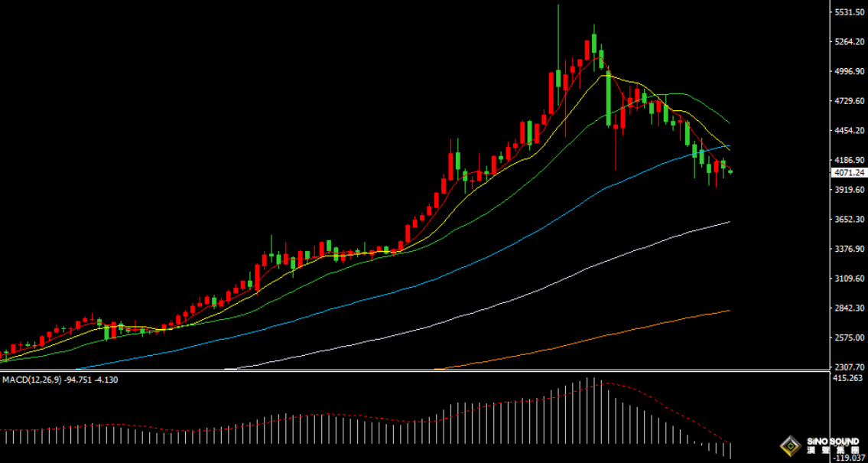Click the 5531.50 price axis label
This screenshot has width=868, height=463.
(849, 11)
